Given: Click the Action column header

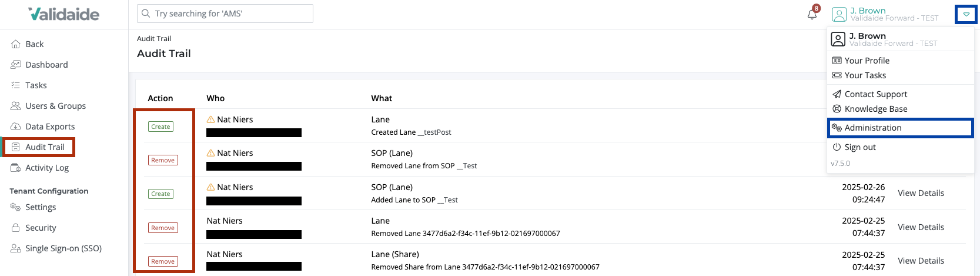Looking at the screenshot, I should pos(160,98).
